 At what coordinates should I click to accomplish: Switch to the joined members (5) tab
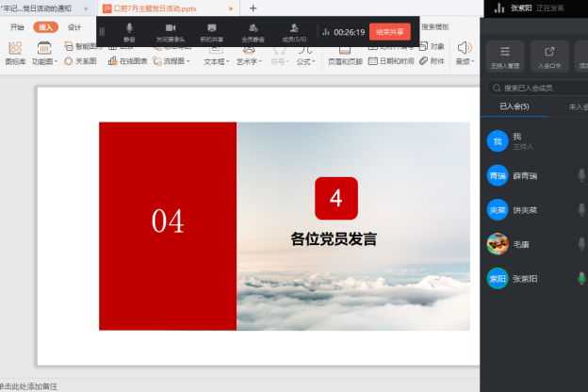tap(514, 107)
